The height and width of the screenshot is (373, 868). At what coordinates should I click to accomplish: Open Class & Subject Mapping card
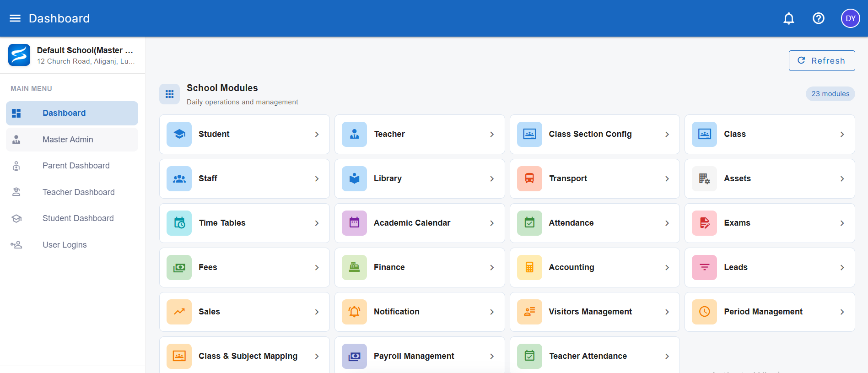coord(244,356)
